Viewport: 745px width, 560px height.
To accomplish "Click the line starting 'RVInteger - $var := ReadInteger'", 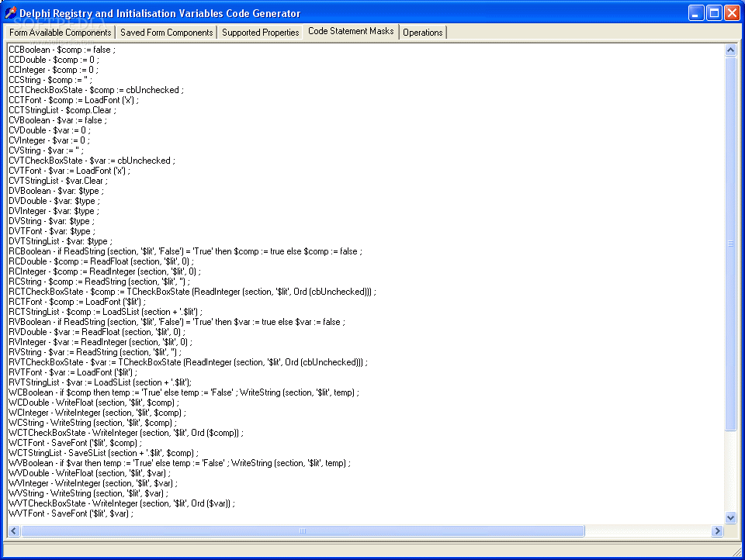I will 100,343.
